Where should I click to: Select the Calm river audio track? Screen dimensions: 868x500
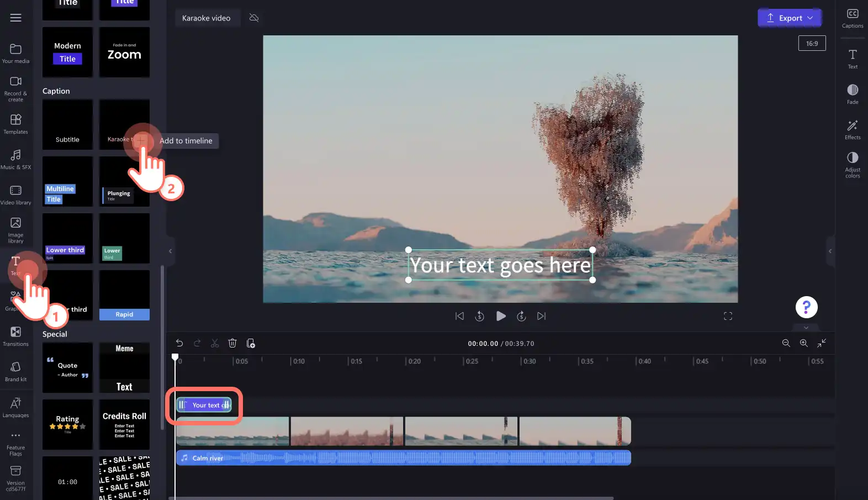point(403,457)
